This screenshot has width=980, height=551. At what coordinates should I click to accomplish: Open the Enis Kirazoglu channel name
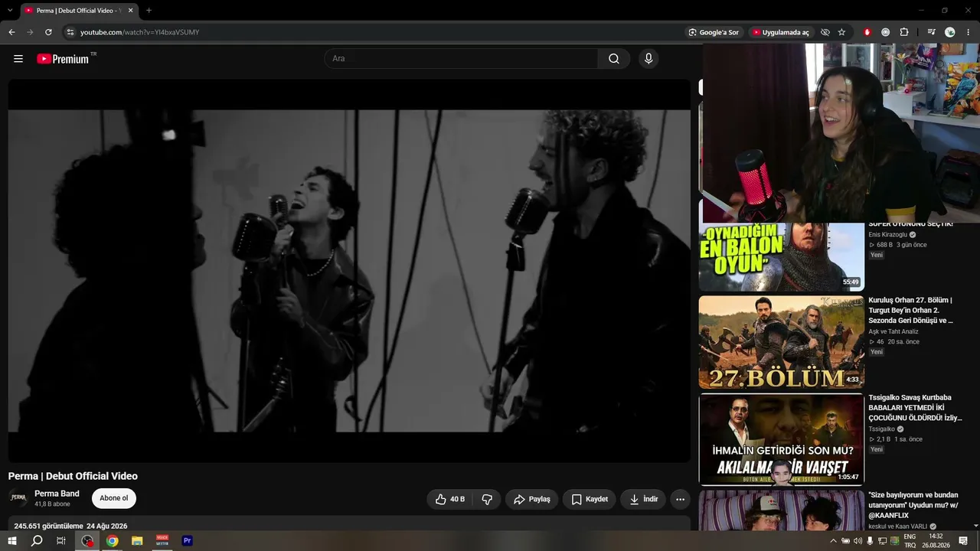click(x=887, y=234)
